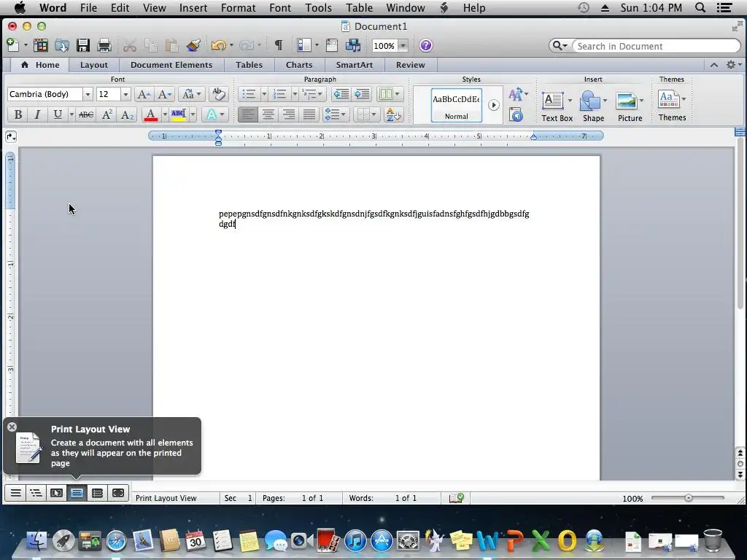The height and width of the screenshot is (560, 747).
Task: Open Change Case Aa dropdown
Action: 192,94
